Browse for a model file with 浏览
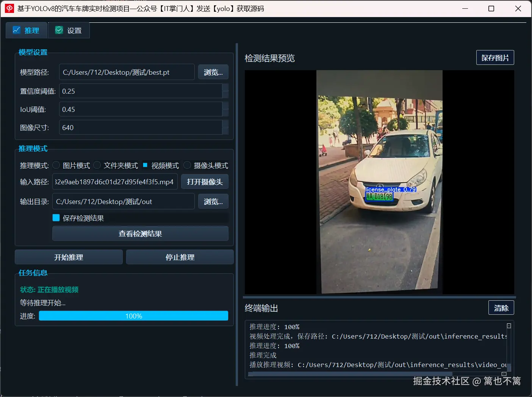The height and width of the screenshot is (397, 532). (213, 72)
